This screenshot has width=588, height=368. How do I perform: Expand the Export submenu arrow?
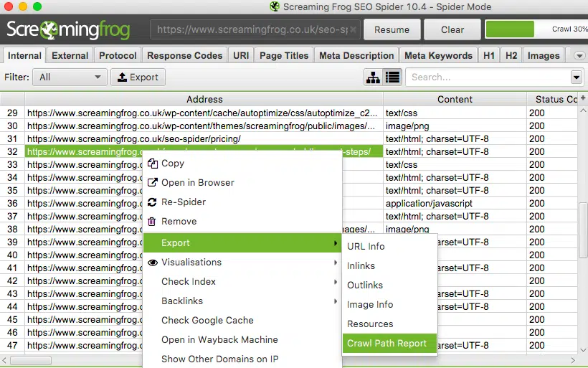336,243
